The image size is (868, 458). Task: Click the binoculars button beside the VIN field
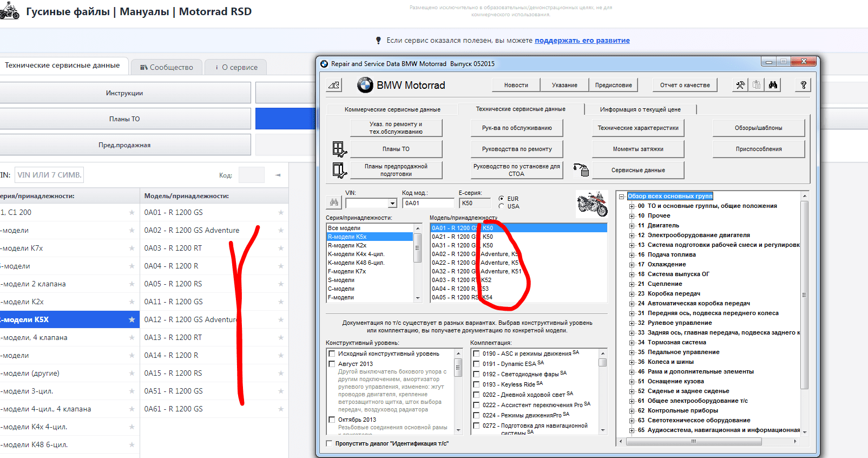tap(334, 202)
